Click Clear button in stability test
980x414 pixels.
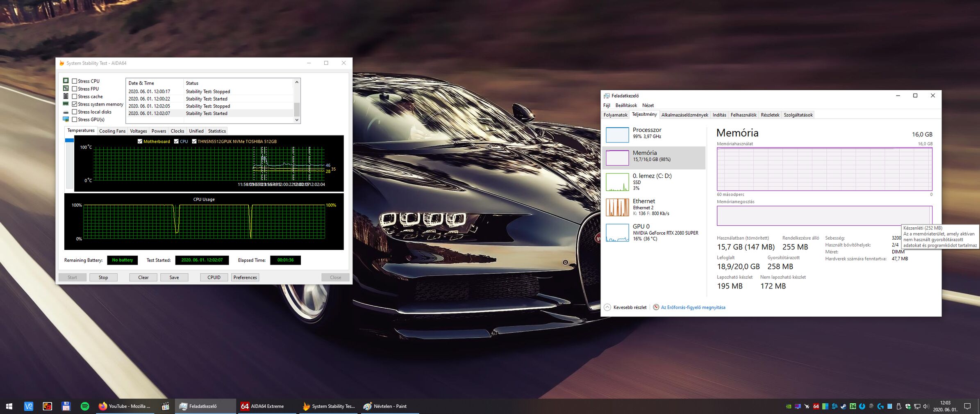(143, 277)
